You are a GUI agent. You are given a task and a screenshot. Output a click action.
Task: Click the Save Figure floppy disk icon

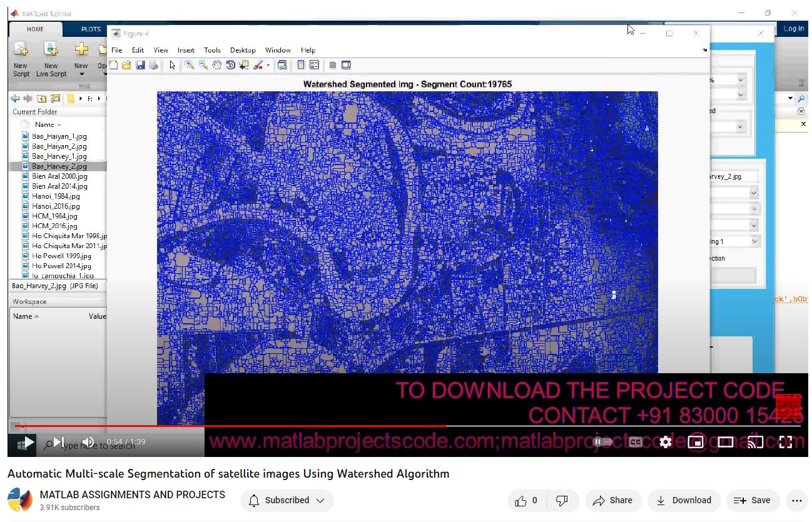140,65
